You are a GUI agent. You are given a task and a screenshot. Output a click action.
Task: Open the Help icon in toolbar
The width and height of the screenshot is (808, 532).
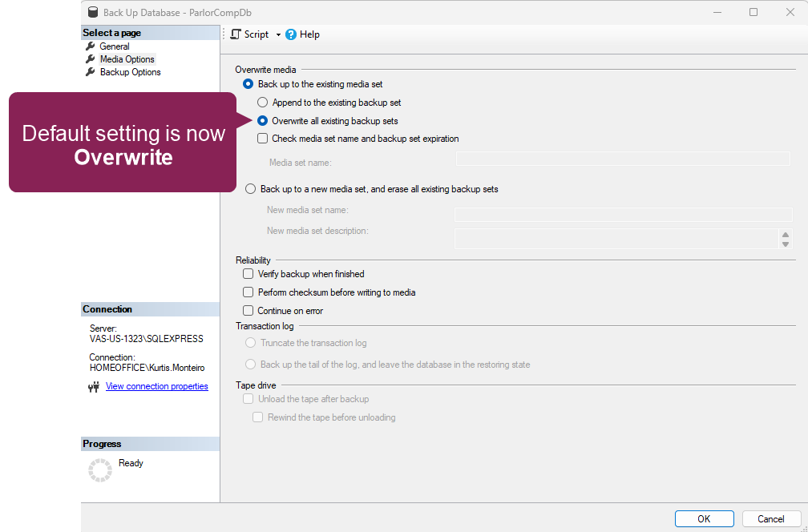291,34
